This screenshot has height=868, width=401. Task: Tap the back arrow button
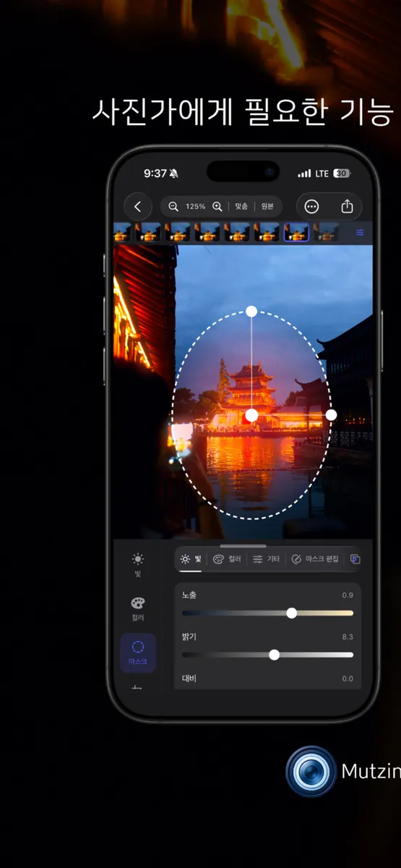pyautogui.click(x=137, y=207)
